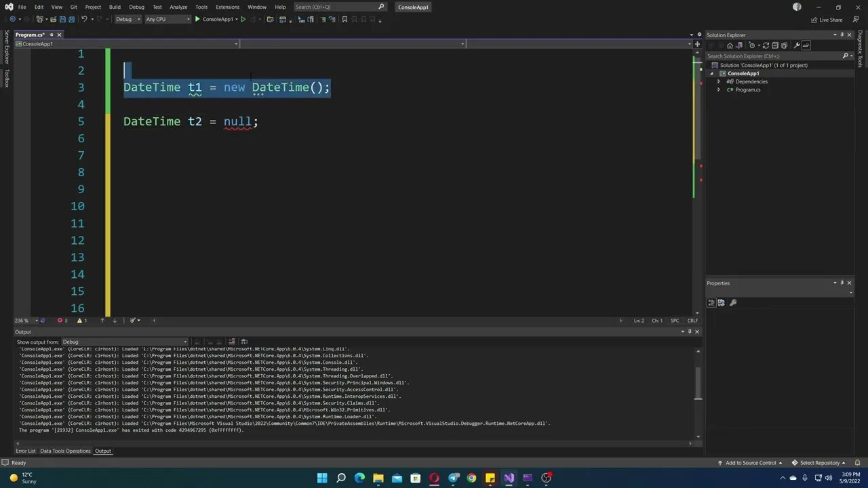
Task: Click Start Without Debugging outline play icon
Action: tap(243, 19)
